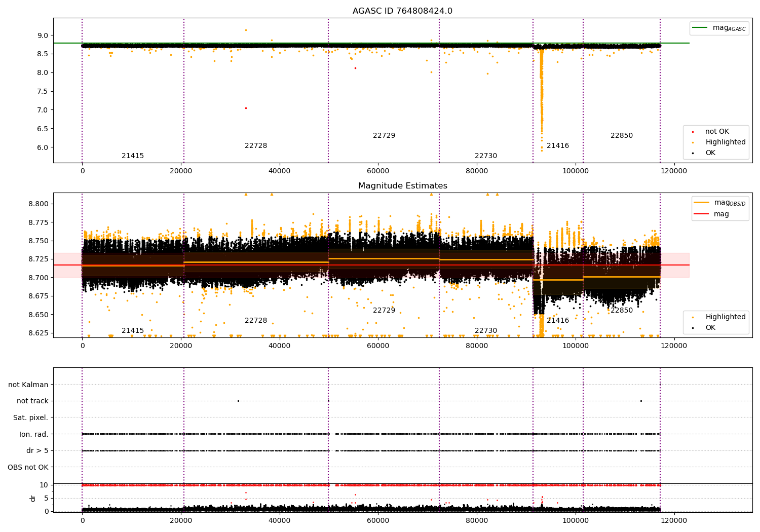Click y-axis tick label 8.5

tap(43, 54)
